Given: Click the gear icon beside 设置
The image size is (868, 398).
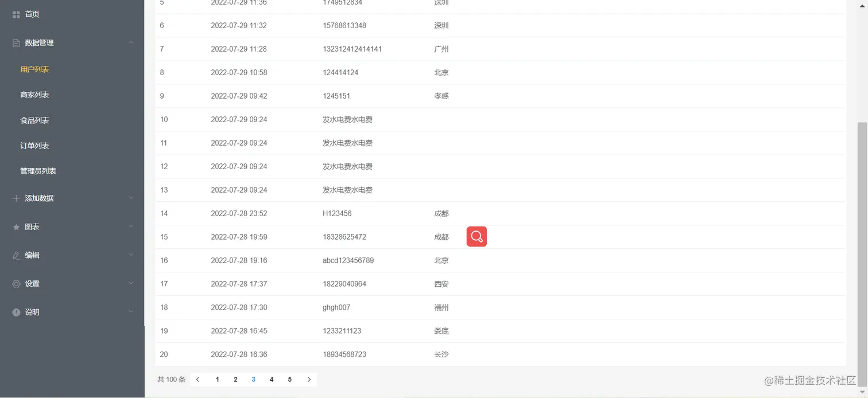Looking at the screenshot, I should pyautogui.click(x=16, y=284).
